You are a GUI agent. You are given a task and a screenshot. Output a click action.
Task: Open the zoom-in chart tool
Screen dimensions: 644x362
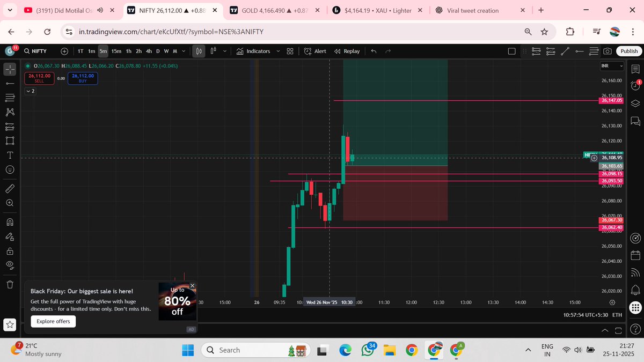(10, 203)
